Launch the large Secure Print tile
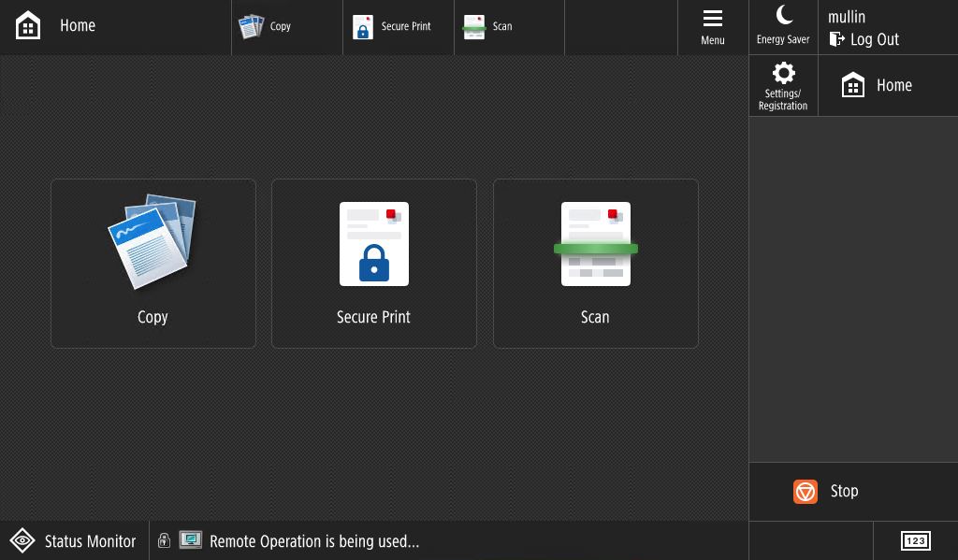Screen dimensions: 958x560 tap(374, 264)
